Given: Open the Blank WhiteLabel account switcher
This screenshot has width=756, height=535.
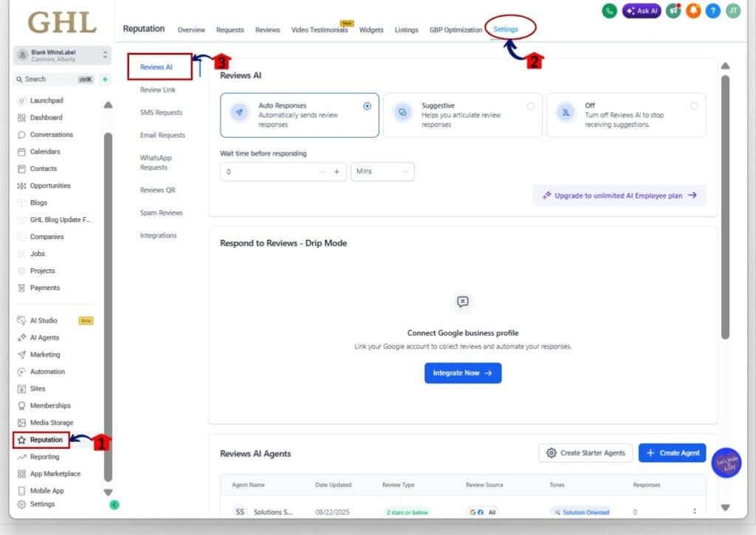Looking at the screenshot, I should pos(62,55).
